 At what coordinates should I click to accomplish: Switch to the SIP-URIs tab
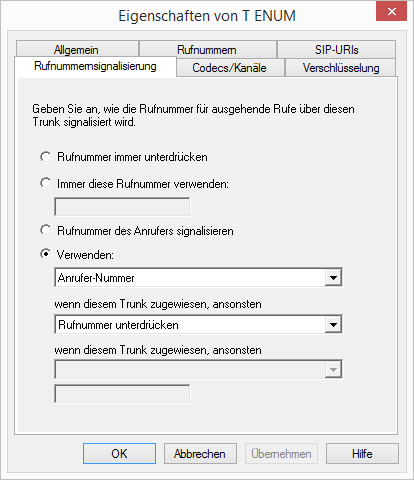tap(336, 49)
